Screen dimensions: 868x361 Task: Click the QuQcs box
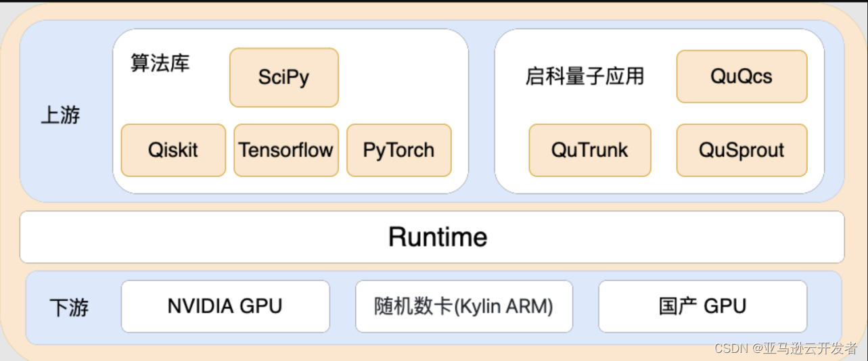741,76
